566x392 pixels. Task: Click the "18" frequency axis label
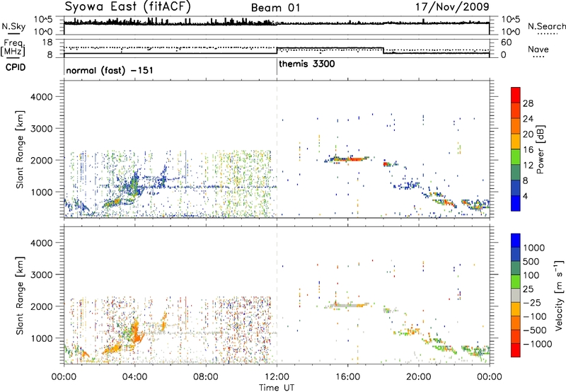[47, 42]
